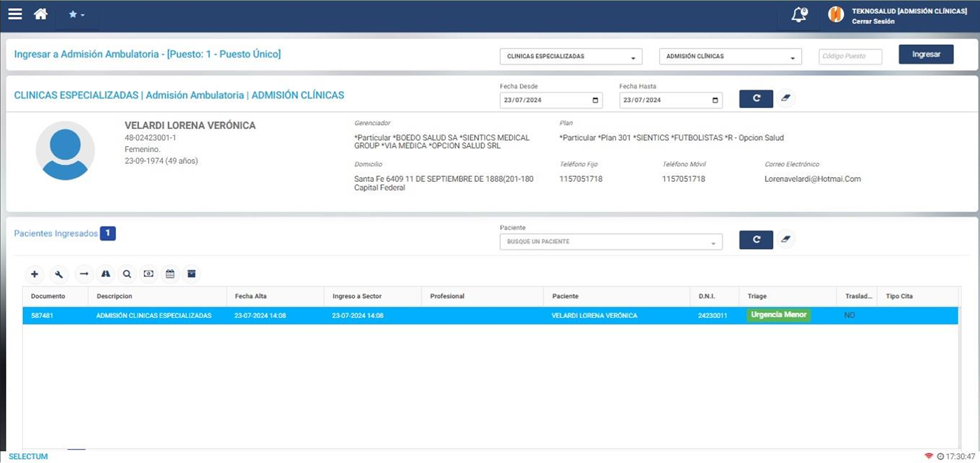Expand the CLINICAS ESPECIALIZADAS dropdown
Image resolution: width=980 pixels, height=463 pixels.
(570, 57)
